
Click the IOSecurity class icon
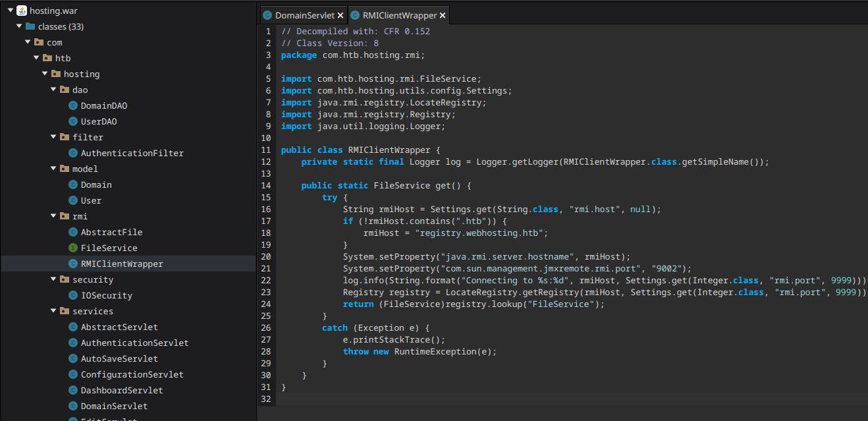coord(73,295)
